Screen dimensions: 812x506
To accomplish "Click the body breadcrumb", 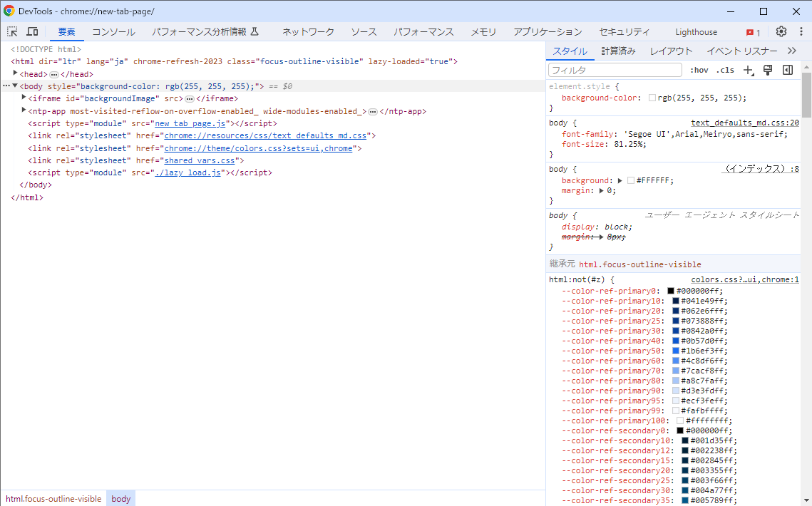I will tap(121, 499).
